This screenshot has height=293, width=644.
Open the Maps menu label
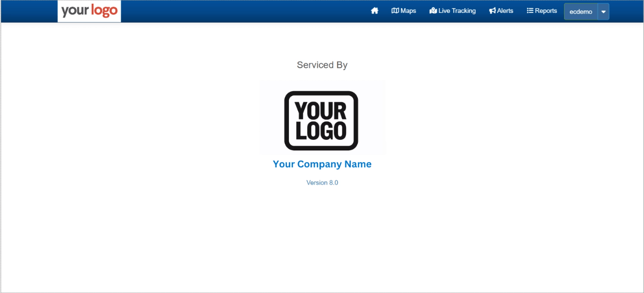coord(408,11)
